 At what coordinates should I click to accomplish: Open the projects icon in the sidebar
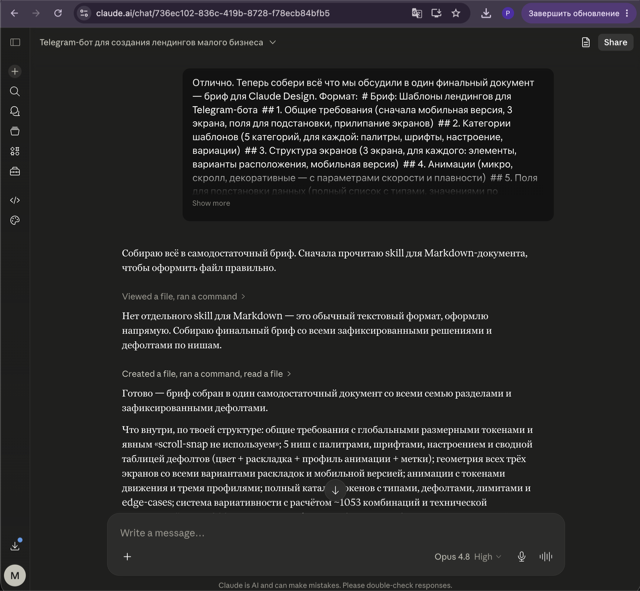click(15, 131)
